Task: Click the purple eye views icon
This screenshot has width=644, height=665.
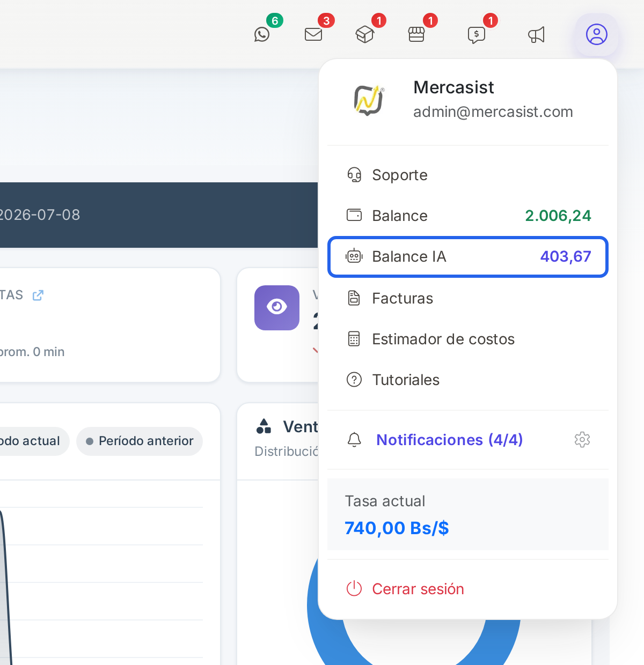Action: pyautogui.click(x=277, y=307)
